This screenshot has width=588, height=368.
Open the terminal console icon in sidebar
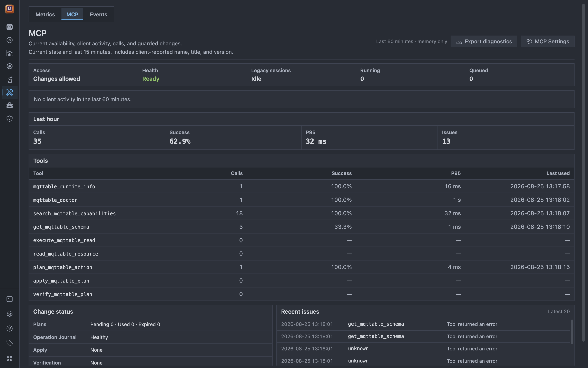[9, 299]
